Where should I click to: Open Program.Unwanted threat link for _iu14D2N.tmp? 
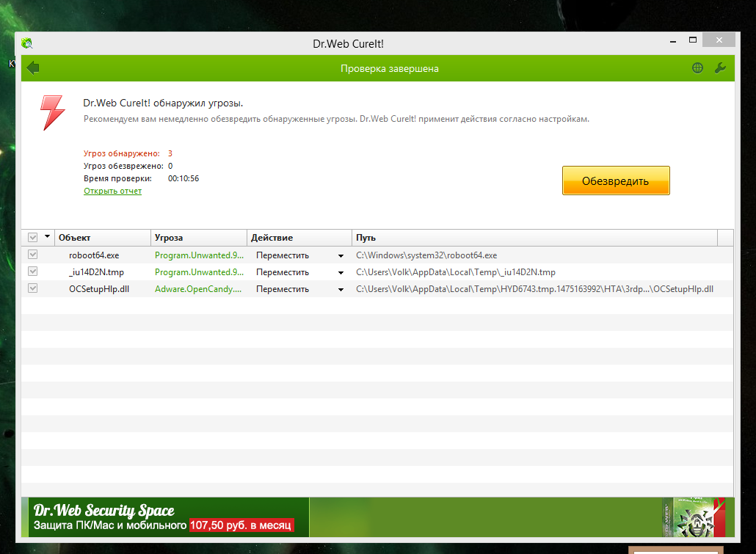[x=199, y=272]
